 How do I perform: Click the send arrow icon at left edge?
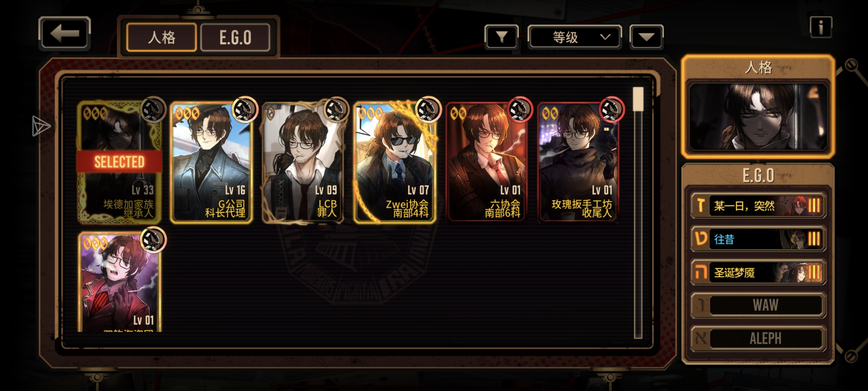click(x=41, y=126)
